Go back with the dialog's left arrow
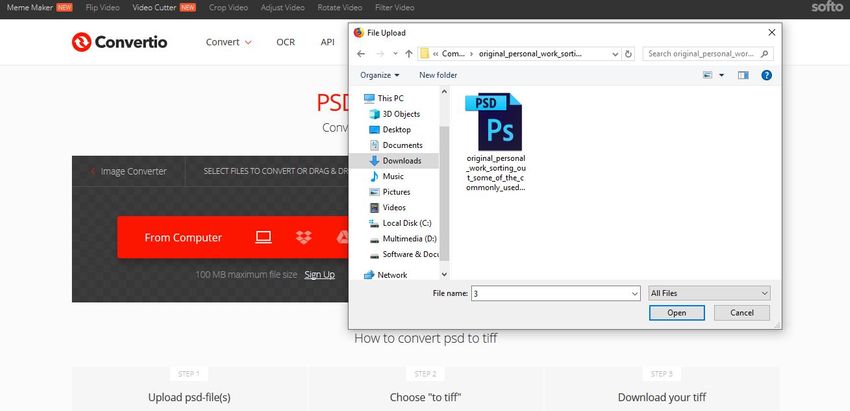The height and width of the screenshot is (411, 850). [x=361, y=53]
